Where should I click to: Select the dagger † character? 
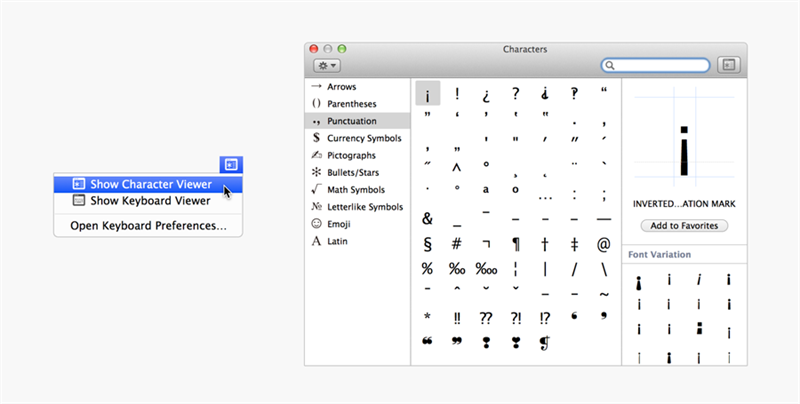click(545, 244)
